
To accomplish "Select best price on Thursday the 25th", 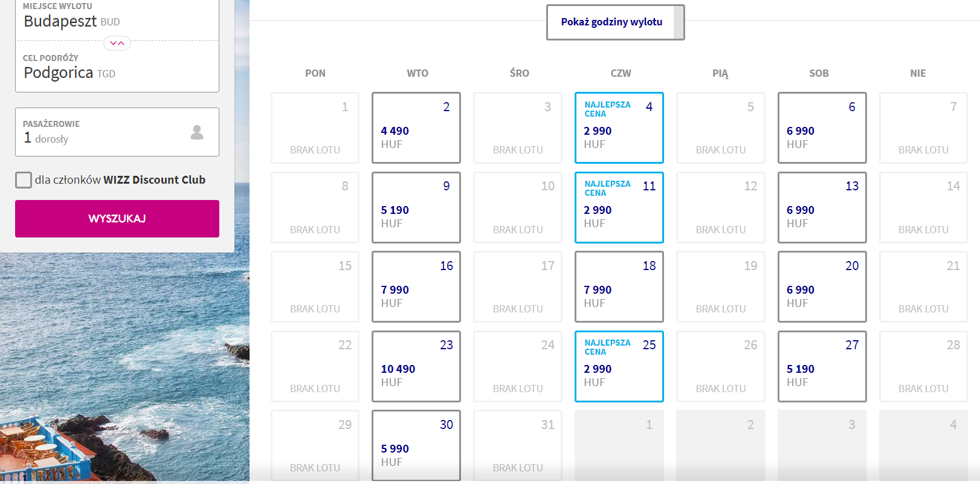I will click(619, 367).
